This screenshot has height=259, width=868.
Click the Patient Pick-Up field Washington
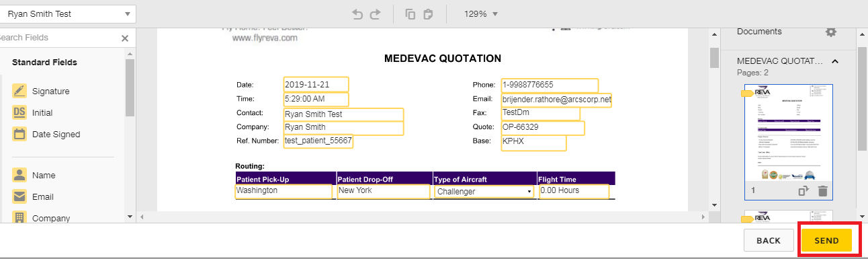coord(284,191)
